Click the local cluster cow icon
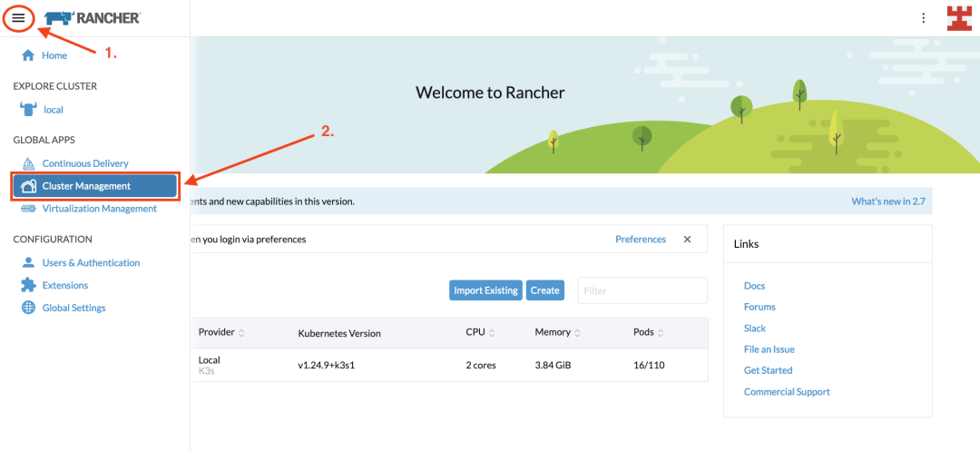The width and height of the screenshot is (980, 451). [x=28, y=109]
